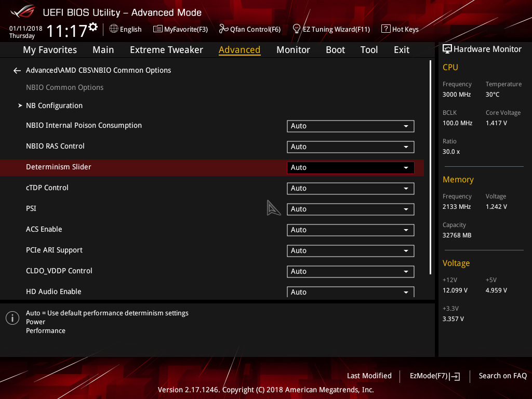Open the NBIO RAS Control dropdown
The image size is (532, 399).
351,147
